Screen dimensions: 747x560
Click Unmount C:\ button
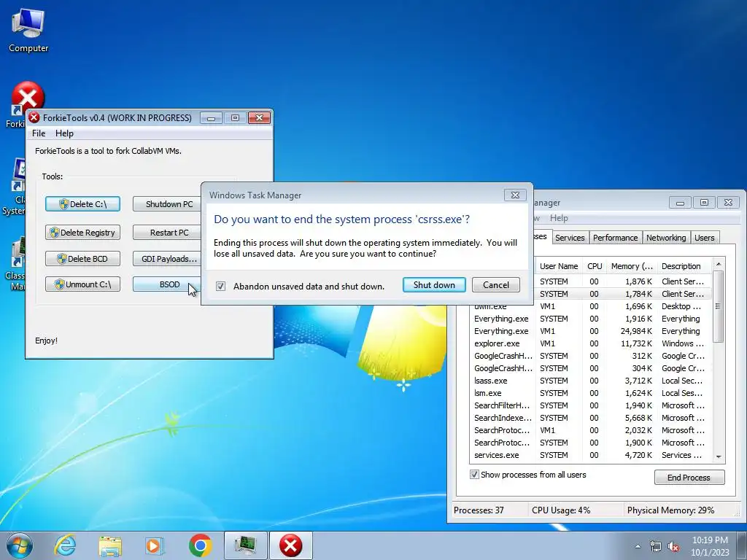click(x=83, y=284)
